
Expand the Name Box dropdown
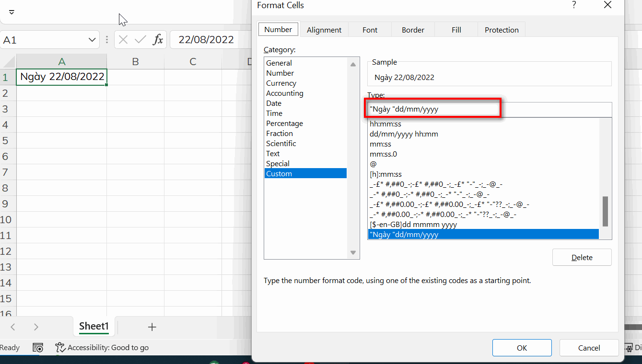click(x=92, y=40)
